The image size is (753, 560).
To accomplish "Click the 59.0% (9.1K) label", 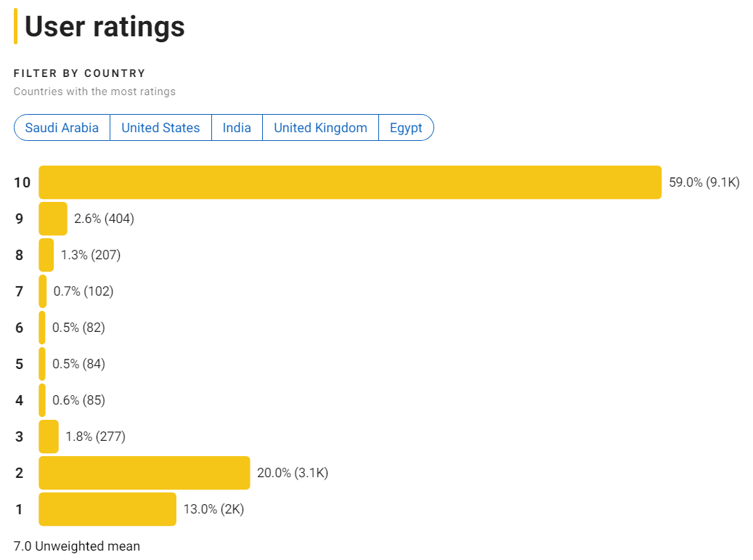I will point(704,182).
